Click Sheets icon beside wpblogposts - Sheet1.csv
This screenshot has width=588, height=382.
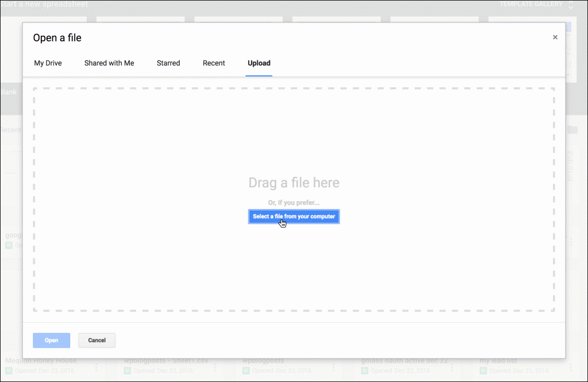[x=127, y=371]
